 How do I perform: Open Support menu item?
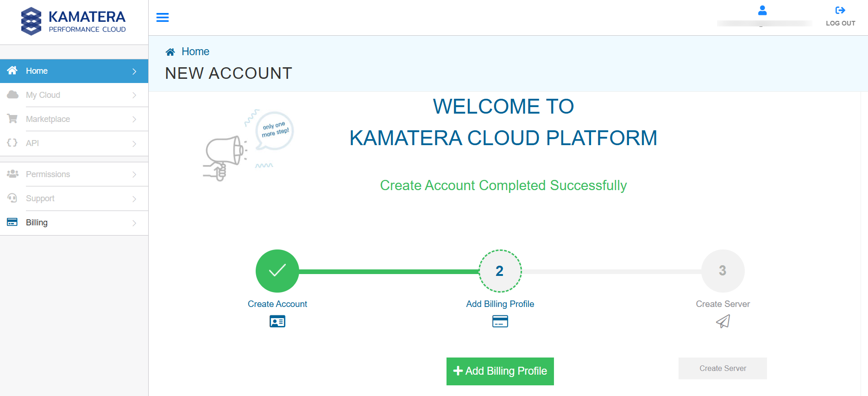(74, 198)
